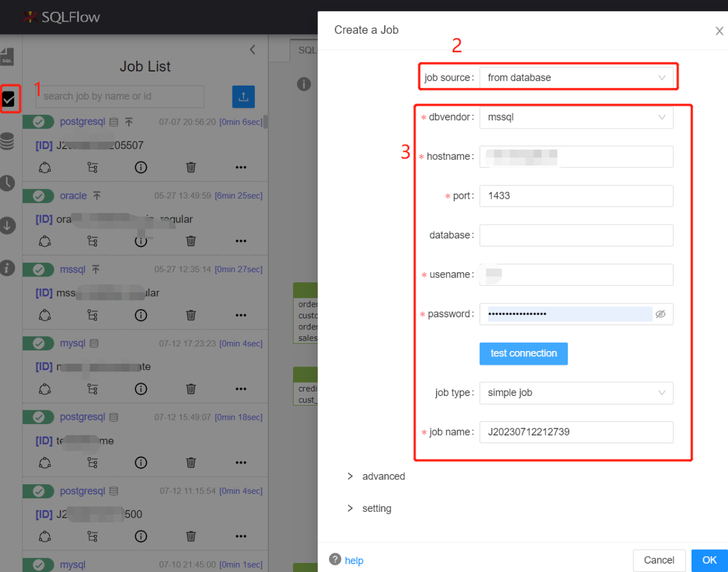
Task: View lineage tree of the mysql job
Action: tap(92, 389)
